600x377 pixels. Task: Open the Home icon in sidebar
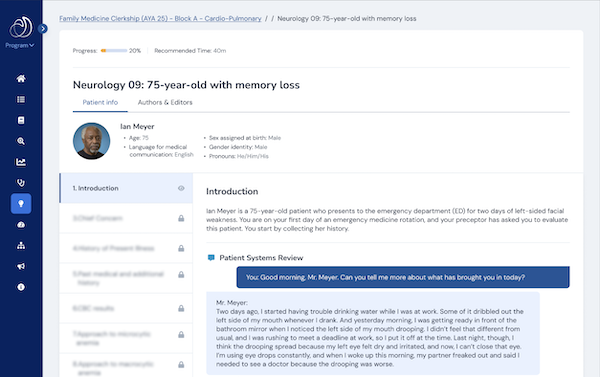pos(21,78)
